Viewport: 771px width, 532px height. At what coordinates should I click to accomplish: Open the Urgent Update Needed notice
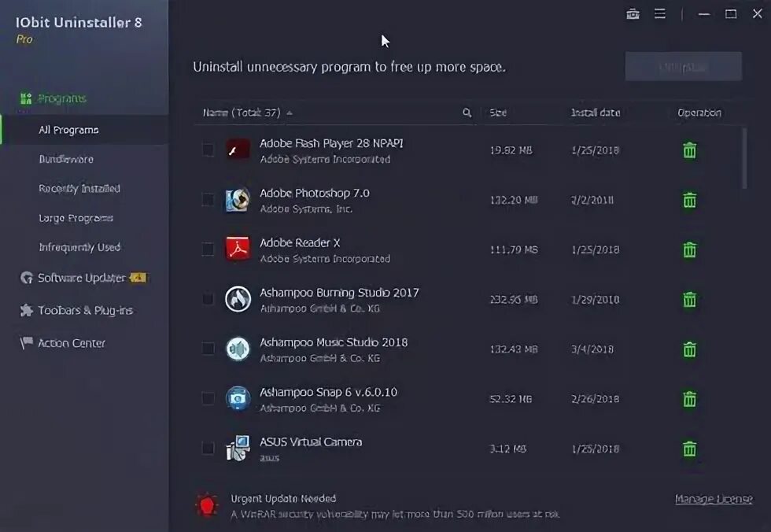click(283, 499)
